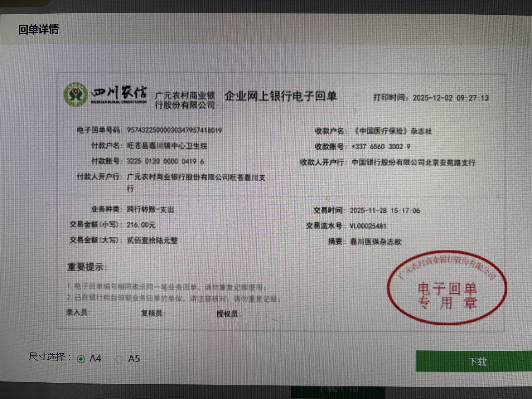The width and height of the screenshot is (532, 399).
Task: Click the transaction amount 216.00元
Action: [141, 225]
